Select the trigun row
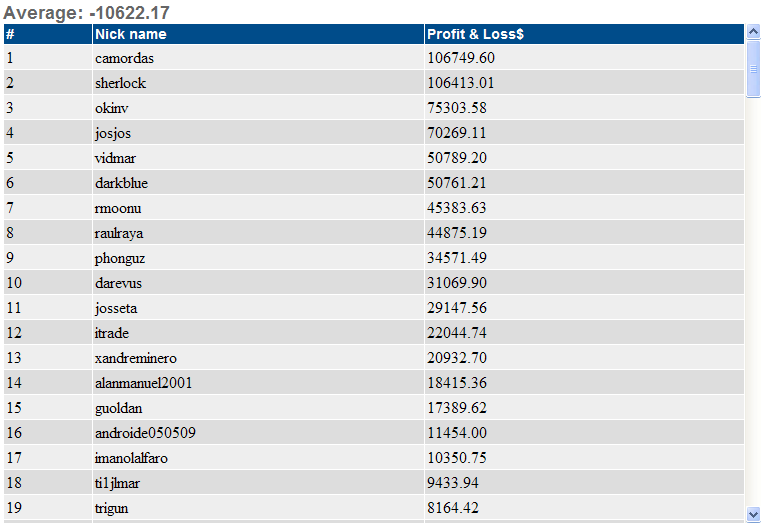 click(111, 508)
